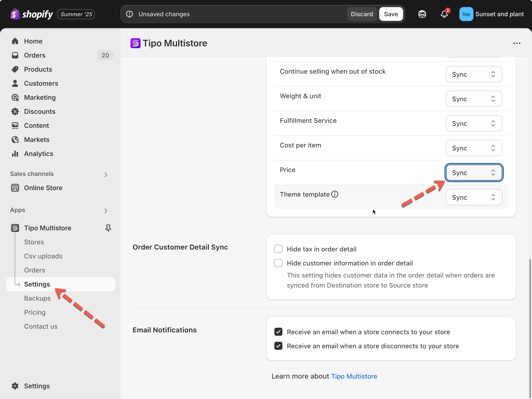Screen dimensions: 532x399
Task: Open Csv uploads under Tipo Multistore
Action: point(43,256)
